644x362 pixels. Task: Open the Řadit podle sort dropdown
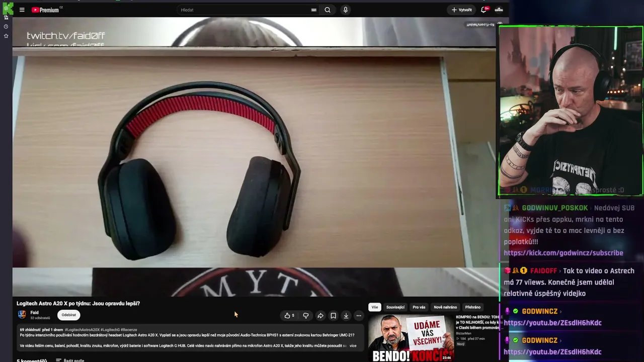70,360
